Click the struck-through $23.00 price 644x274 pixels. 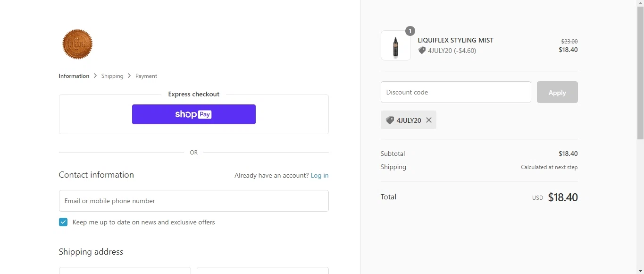tap(569, 42)
